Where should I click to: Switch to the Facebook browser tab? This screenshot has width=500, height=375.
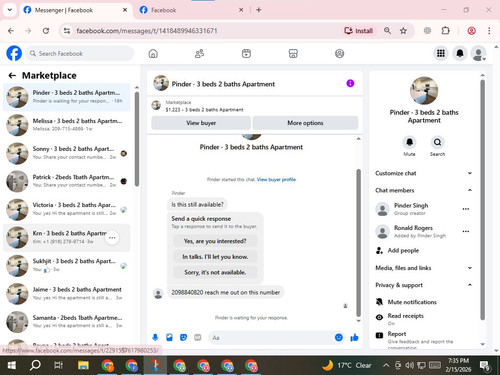[191, 10]
